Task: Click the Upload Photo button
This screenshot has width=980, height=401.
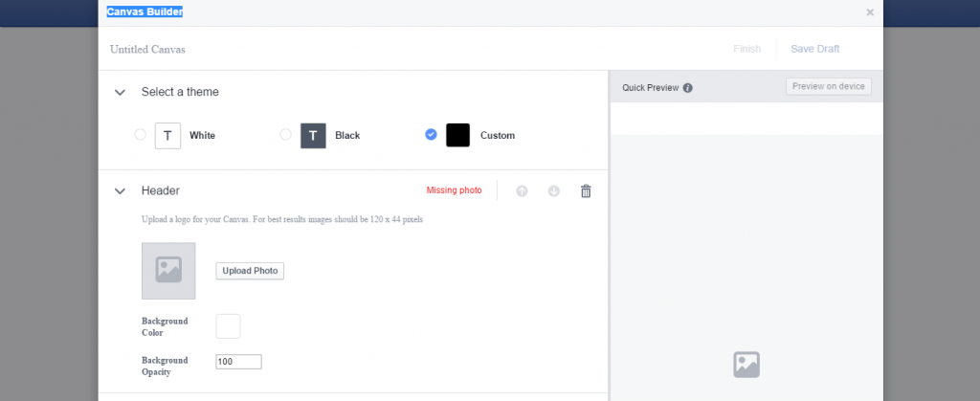Action: [x=250, y=271]
